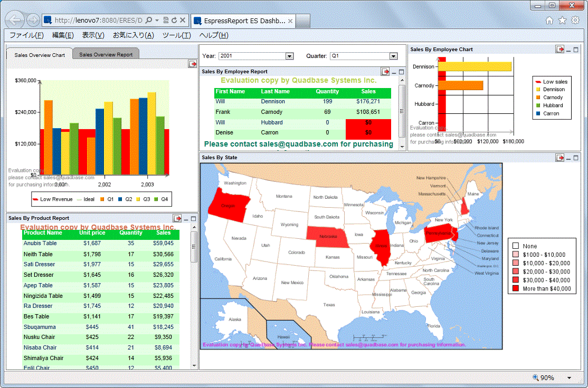
Task: Close the EspressReport ES Dashboard browser tab
Action: point(290,21)
